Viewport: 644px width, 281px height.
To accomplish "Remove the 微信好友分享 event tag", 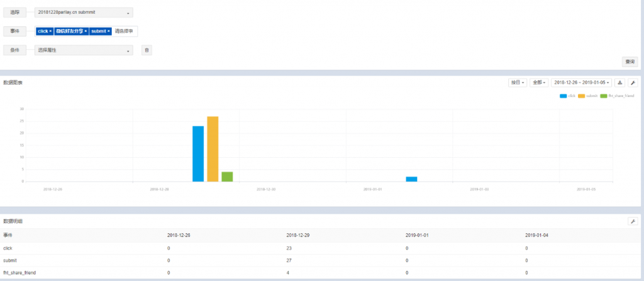I will click(x=86, y=31).
